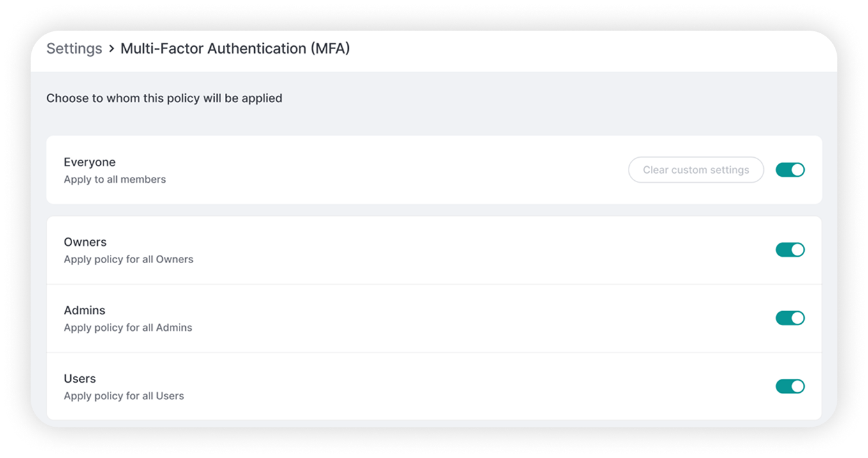Click 'Apply policy for all Admins' text
The height and width of the screenshot is (458, 868).
(128, 328)
